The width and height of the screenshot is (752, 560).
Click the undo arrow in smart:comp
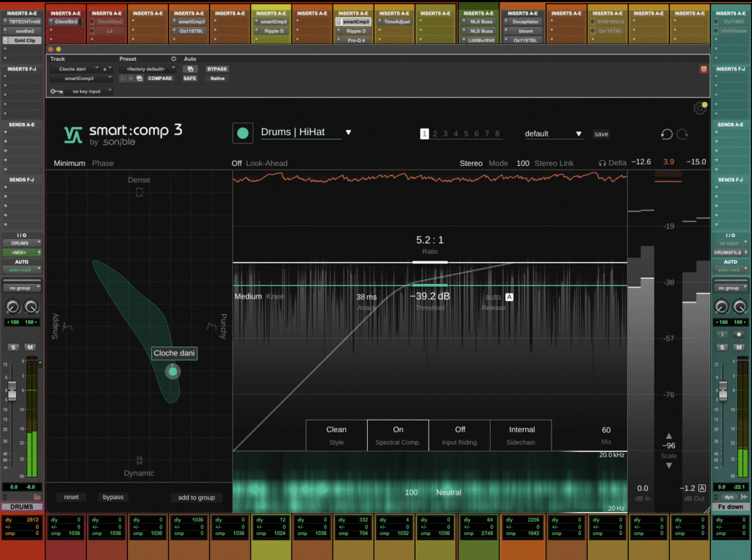tap(666, 134)
